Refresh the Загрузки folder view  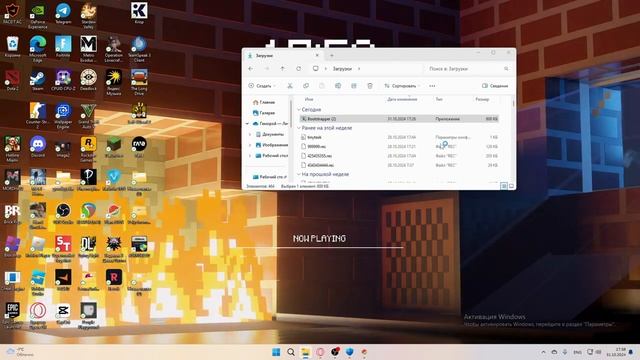pos(298,69)
